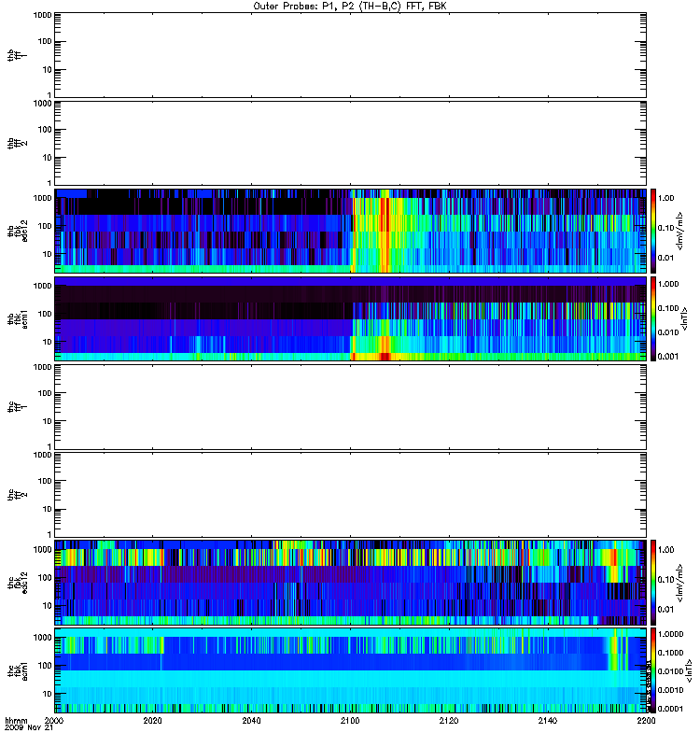Click the thb fbk edc12 color bar
The height and width of the screenshot is (747, 700).
point(653,231)
